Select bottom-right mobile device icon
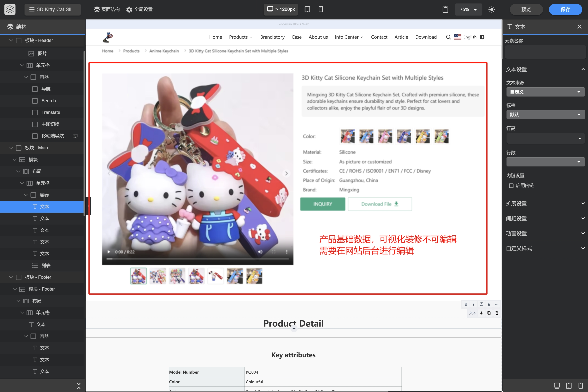 tap(580, 385)
